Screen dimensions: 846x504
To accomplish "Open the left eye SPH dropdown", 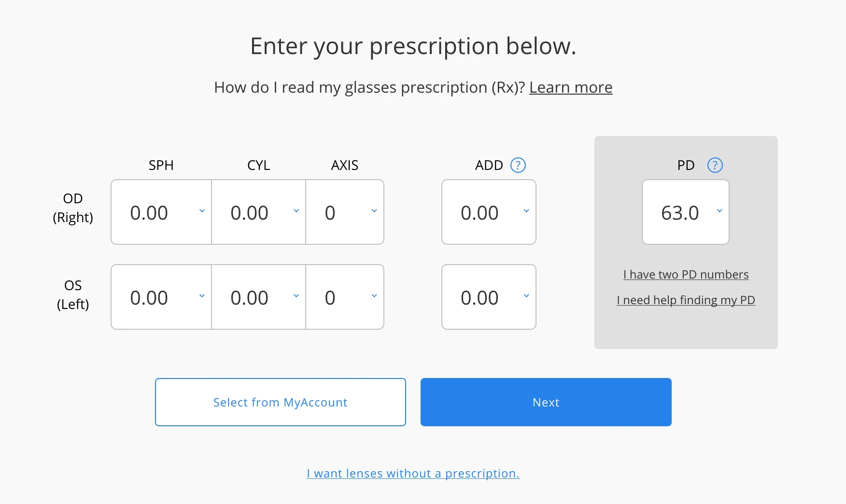I will 202,296.
